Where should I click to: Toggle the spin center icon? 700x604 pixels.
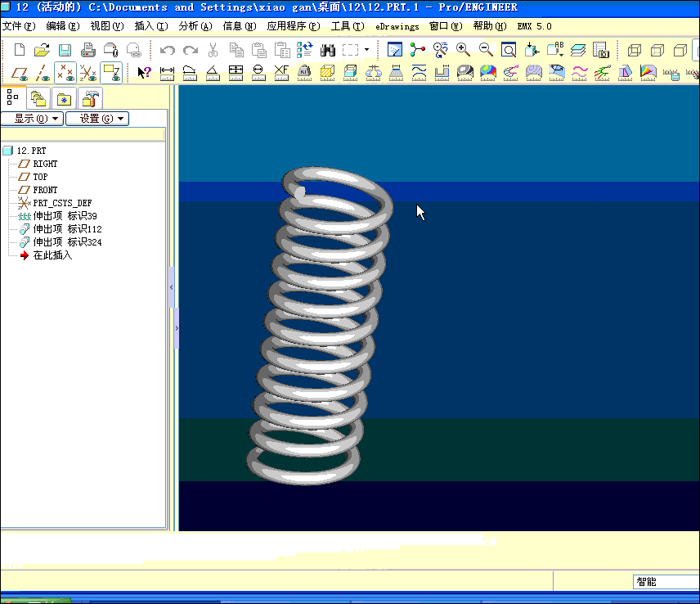coord(417,50)
